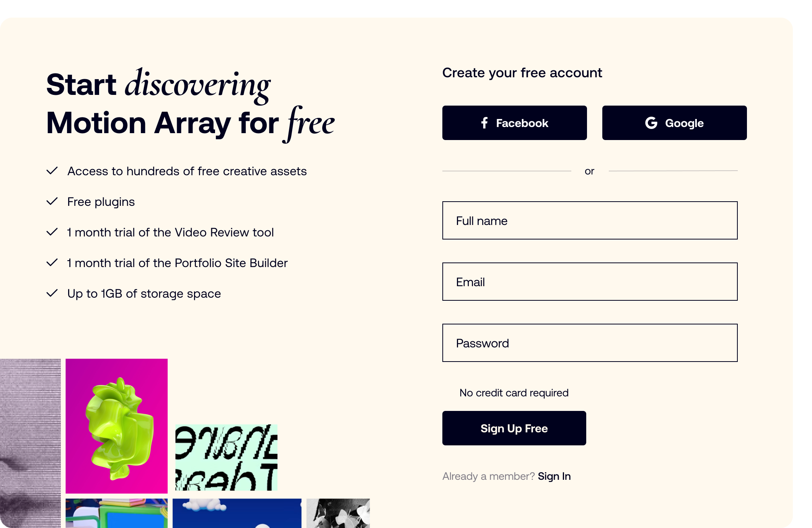812x528 pixels.
Task: Click the checkmark next to '1GB of storage space'
Action: tap(52, 293)
